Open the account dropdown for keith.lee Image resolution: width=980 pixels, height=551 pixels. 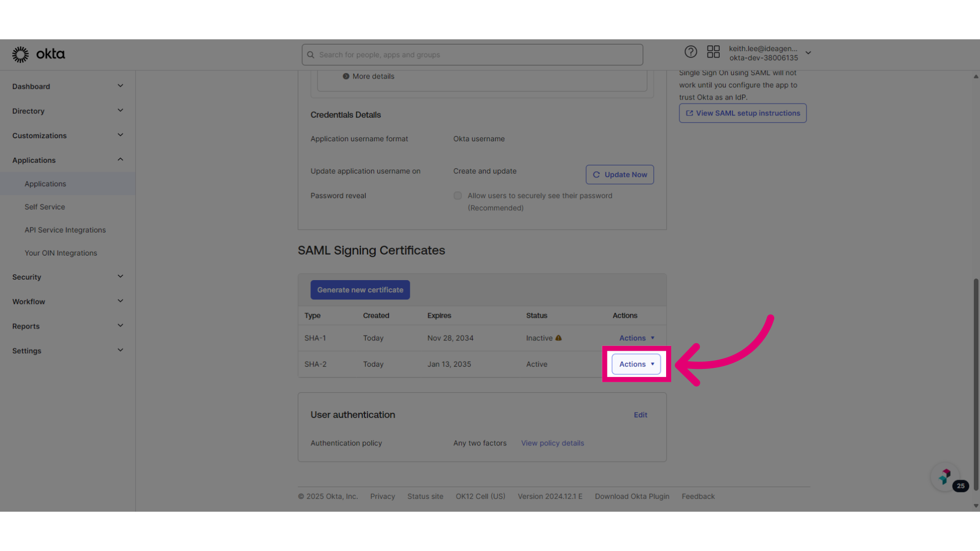[x=770, y=53]
